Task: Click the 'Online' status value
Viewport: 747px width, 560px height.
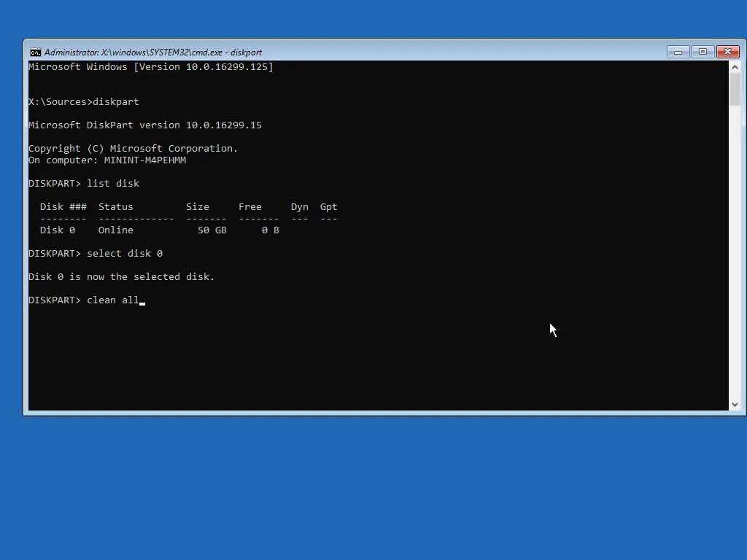Action: pyautogui.click(x=116, y=230)
